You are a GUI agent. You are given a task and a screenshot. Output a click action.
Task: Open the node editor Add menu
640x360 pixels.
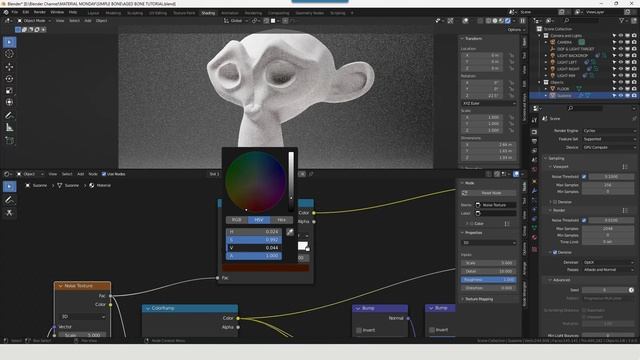click(x=80, y=174)
